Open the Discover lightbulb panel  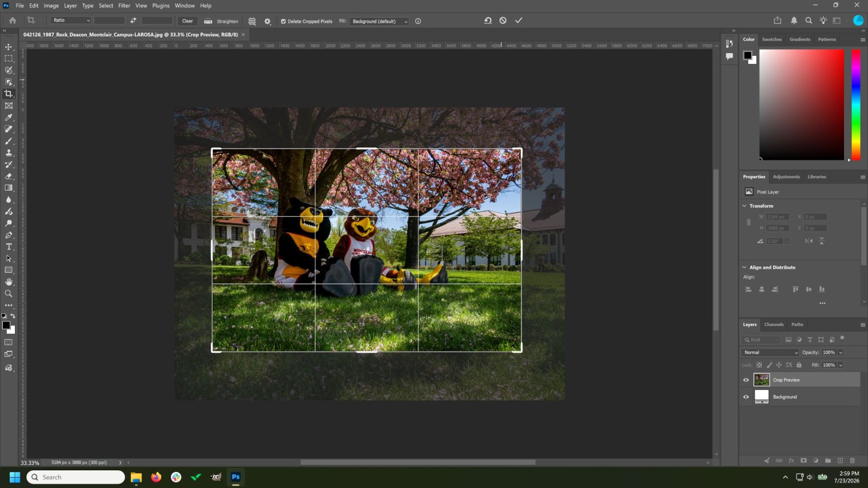(x=823, y=21)
